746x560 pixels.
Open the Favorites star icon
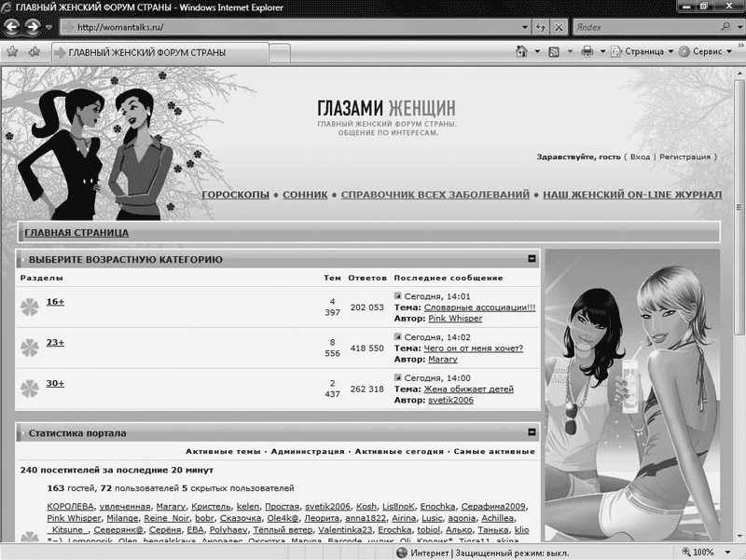[12, 52]
